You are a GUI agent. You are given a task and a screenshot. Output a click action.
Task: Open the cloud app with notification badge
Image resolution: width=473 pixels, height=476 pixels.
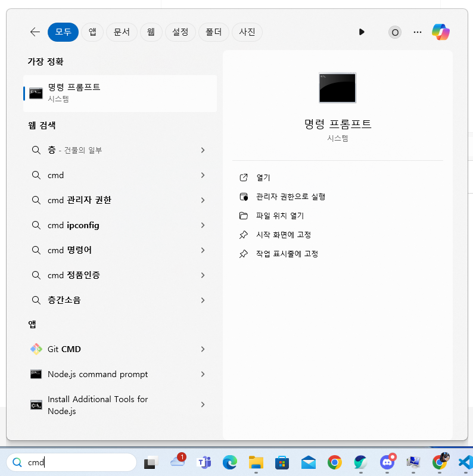(178, 462)
